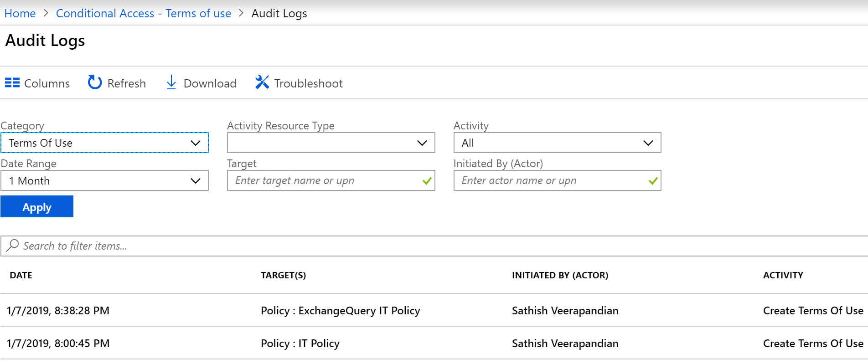Click the Refresh circular arrow icon
This screenshot has width=868, height=364.
coord(95,82)
